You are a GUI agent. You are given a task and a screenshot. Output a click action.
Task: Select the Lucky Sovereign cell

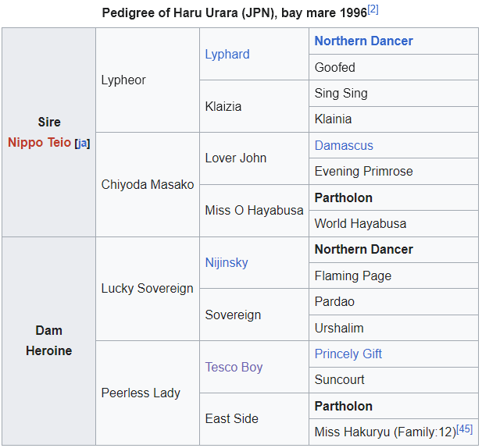tap(148, 289)
